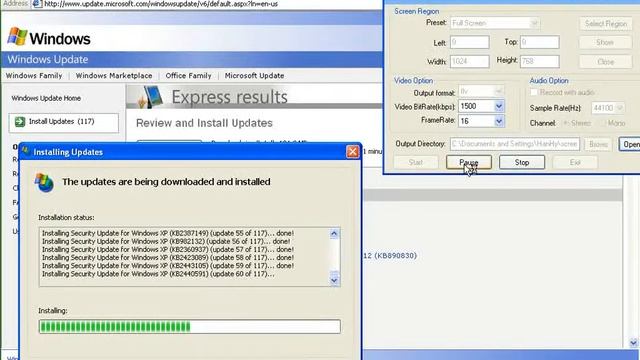The height and width of the screenshot is (360, 640).
Task: Close the Installing Updates dialog
Action: (353, 152)
